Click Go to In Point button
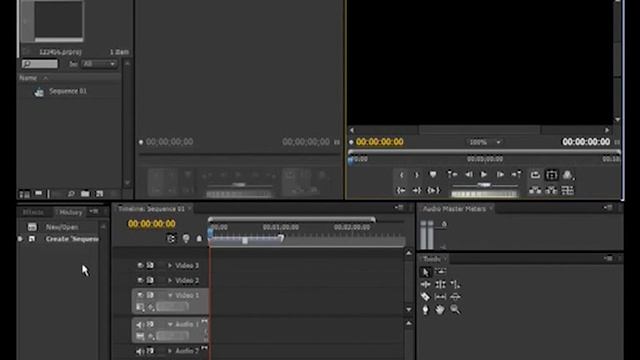Screen dimensions: 640x360 (401, 191)
